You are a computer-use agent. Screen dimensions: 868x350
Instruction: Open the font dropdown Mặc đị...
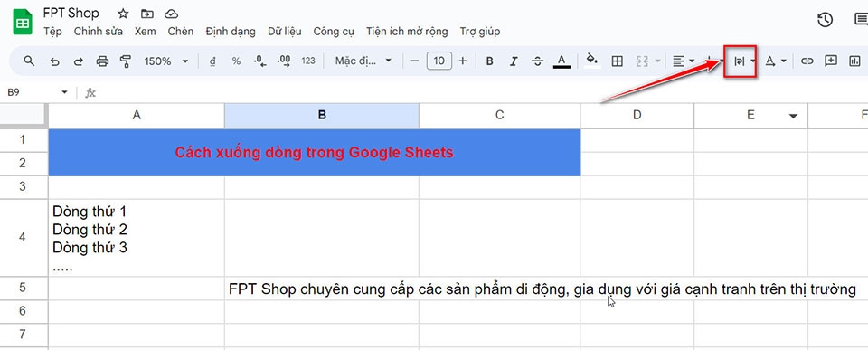tap(363, 61)
